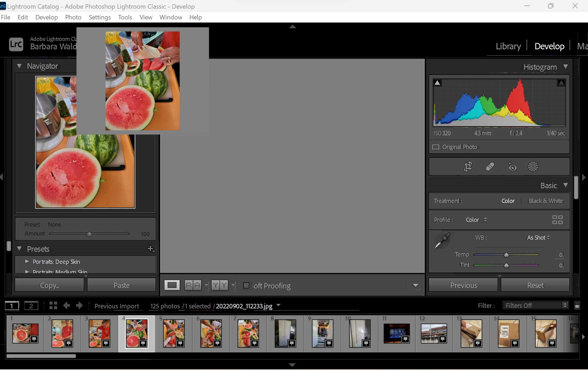Click the Copy... button
588x370 pixels.
tap(50, 285)
